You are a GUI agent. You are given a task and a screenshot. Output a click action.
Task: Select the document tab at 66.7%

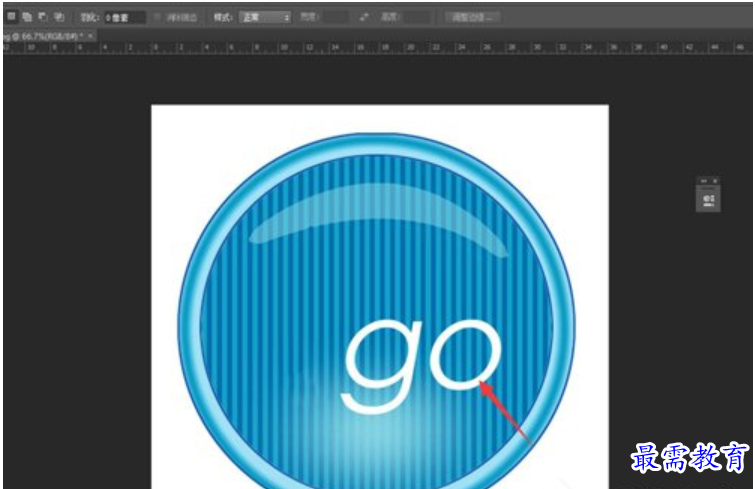point(43,36)
